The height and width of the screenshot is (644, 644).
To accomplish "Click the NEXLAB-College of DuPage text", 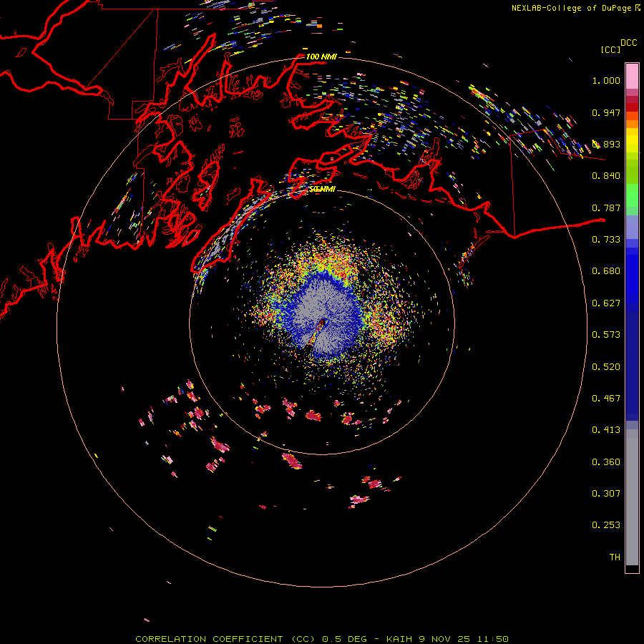I will pos(571,8).
